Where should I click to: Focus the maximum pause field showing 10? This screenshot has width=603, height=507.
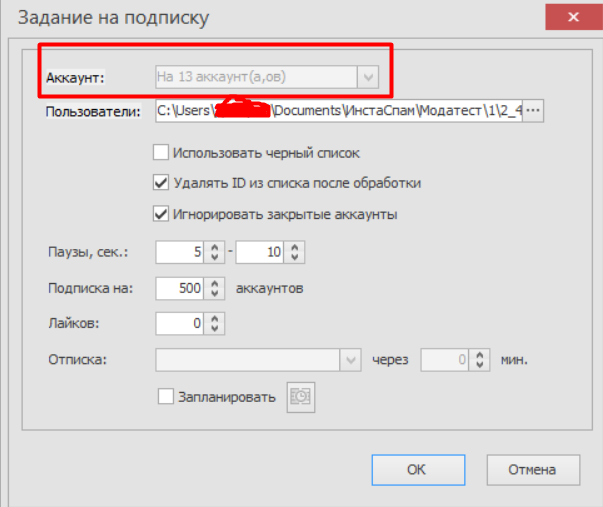pyautogui.click(x=260, y=252)
